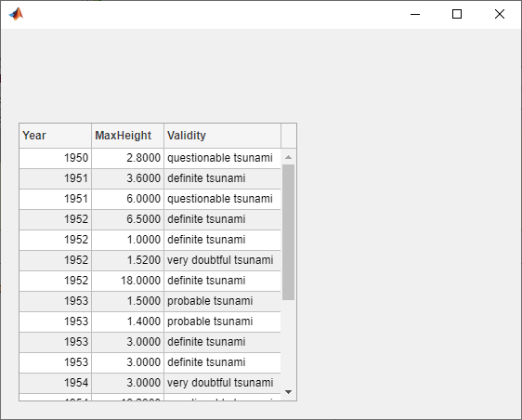This screenshot has width=522, height=420.
Task: Click Validity cell in the 6.0000 row
Action: click(x=222, y=199)
